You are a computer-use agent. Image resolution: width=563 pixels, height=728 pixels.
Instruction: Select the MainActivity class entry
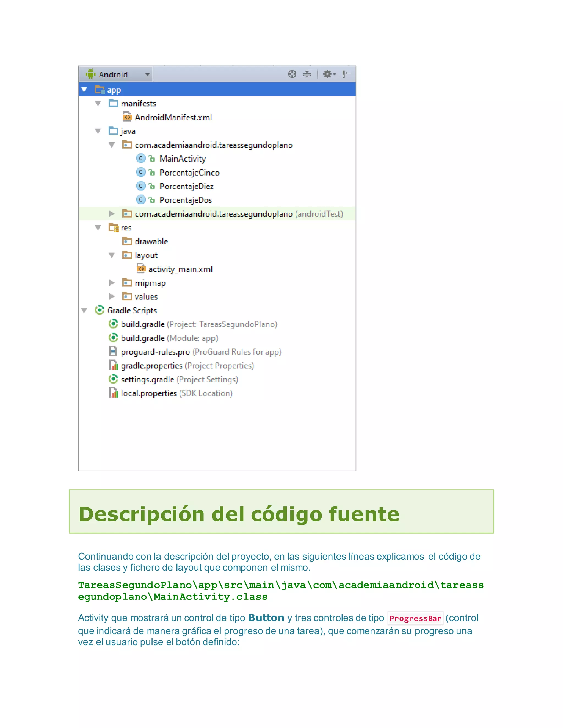(183, 159)
